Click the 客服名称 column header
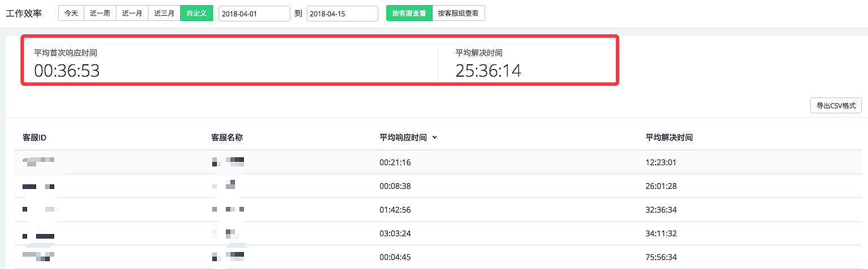The height and width of the screenshot is (269, 868). (227, 138)
